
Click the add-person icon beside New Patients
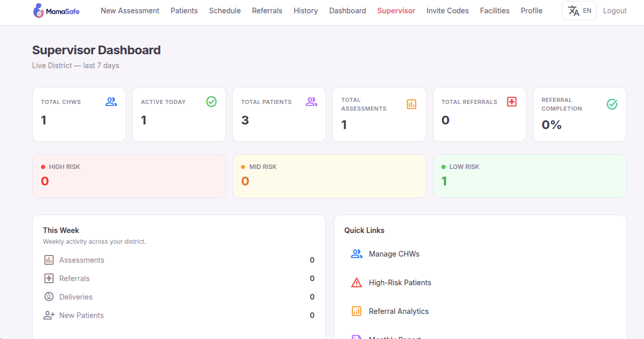[49, 315]
